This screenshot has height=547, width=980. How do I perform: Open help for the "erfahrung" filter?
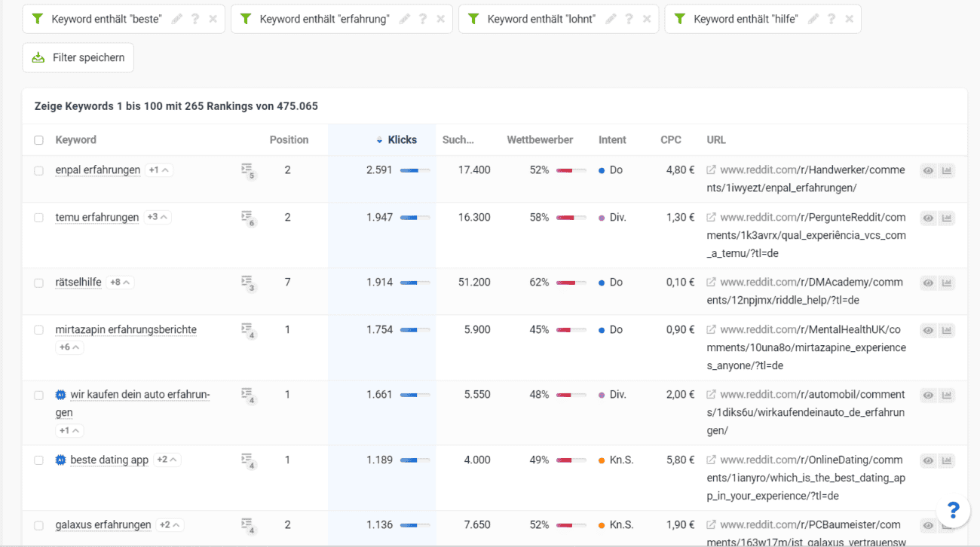tap(423, 20)
